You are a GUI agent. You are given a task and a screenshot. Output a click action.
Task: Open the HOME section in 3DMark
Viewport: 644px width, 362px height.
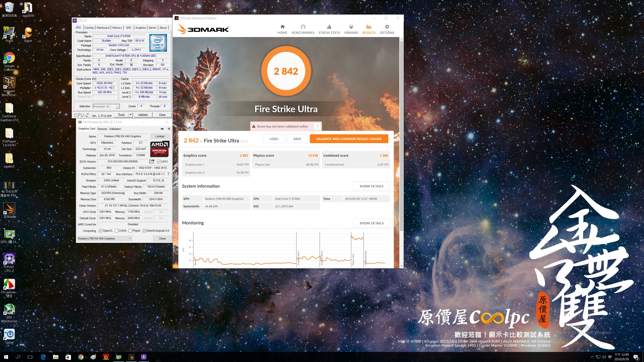[282, 29]
